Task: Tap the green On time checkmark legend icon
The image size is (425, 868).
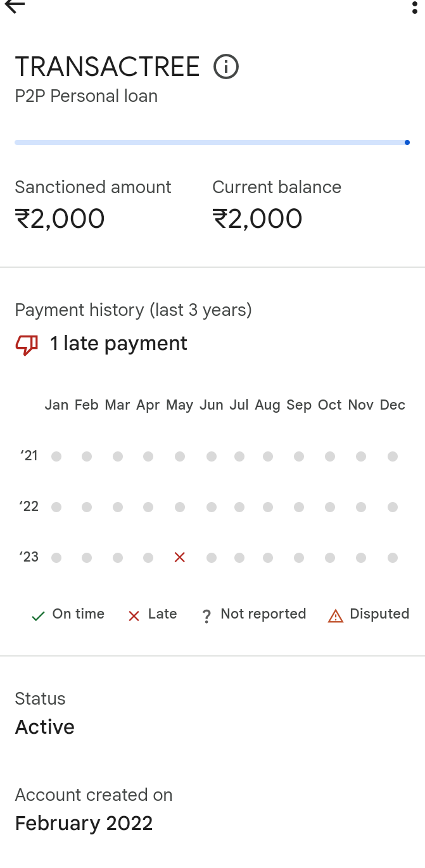Action: click(38, 616)
